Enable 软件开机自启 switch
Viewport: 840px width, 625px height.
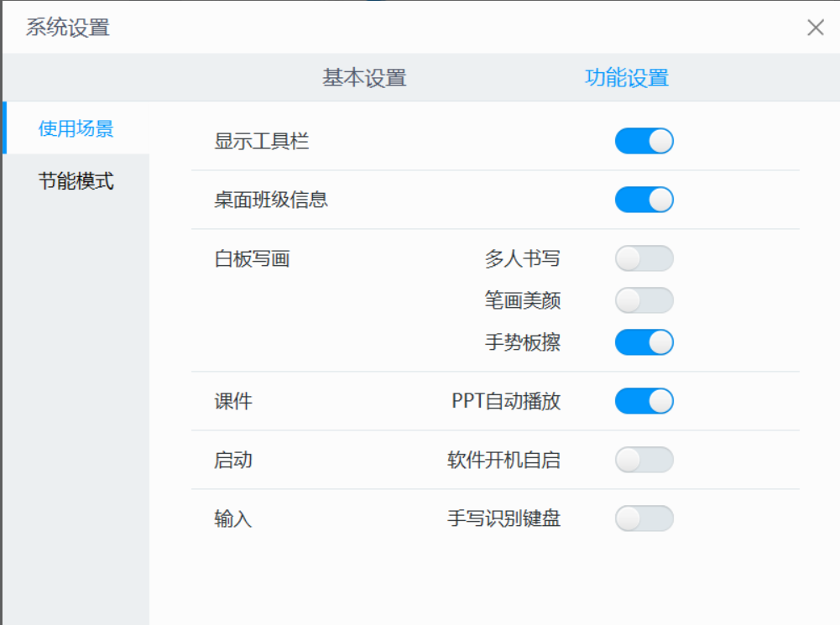point(644,460)
